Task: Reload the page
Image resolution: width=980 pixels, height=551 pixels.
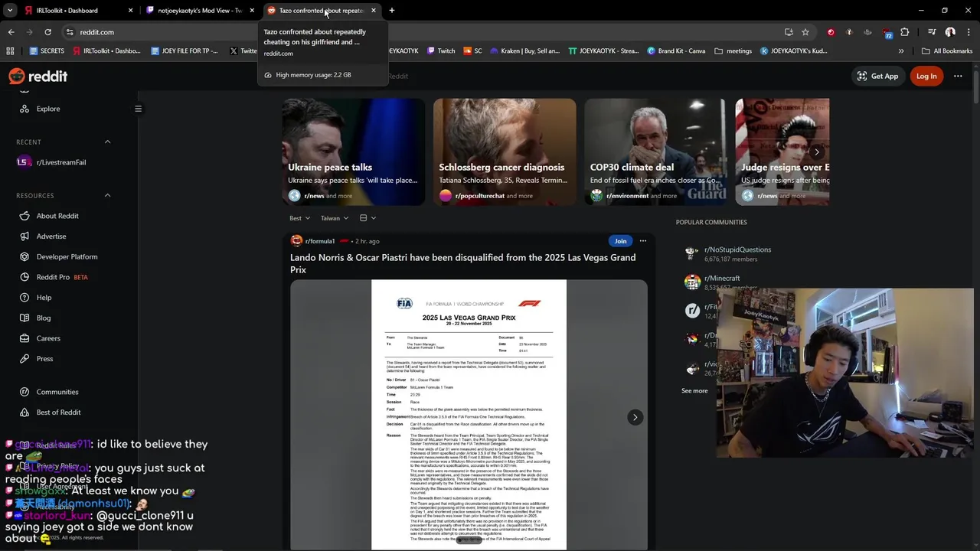Action: 47,32
